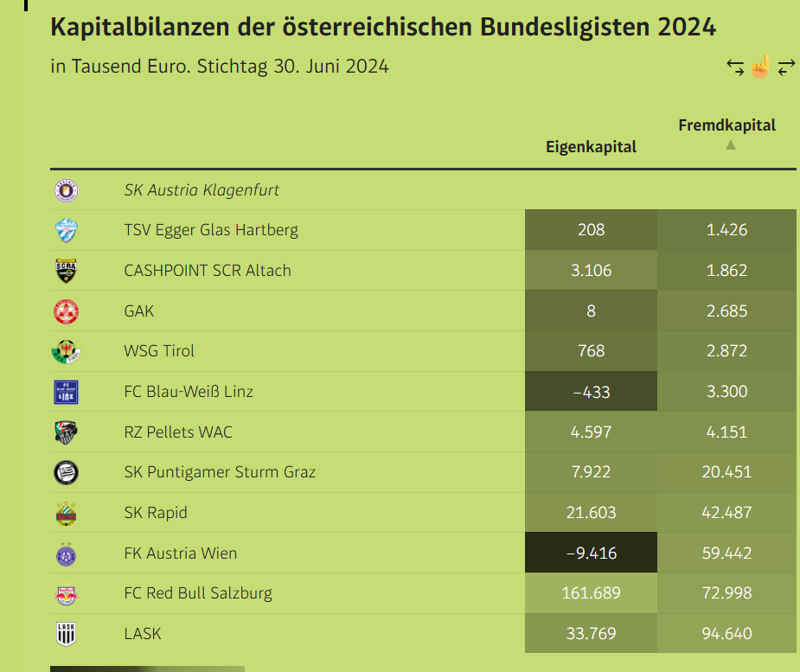Click the SCR Altach club logo

67,271
